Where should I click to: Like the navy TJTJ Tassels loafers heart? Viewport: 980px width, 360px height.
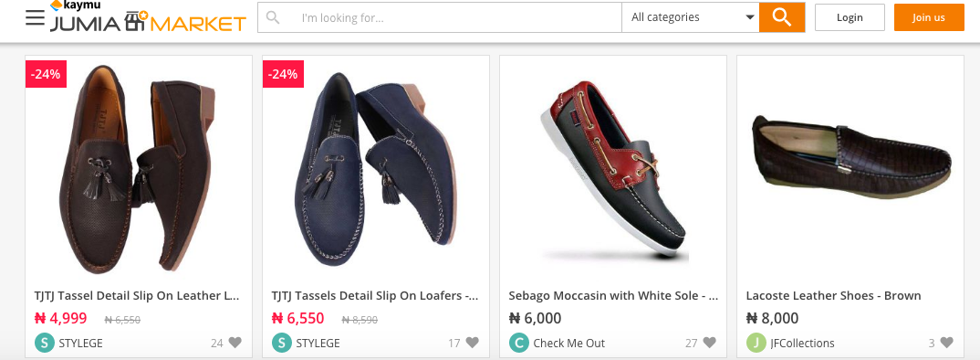[473, 343]
